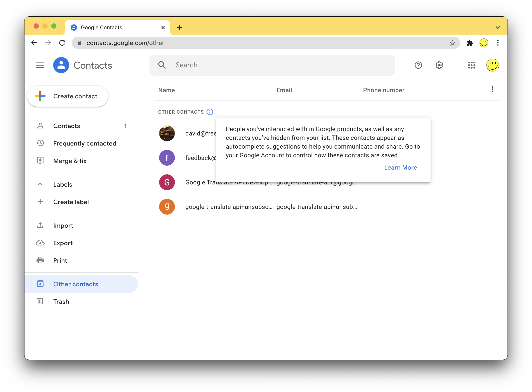Click the browser address bar

coord(266,43)
